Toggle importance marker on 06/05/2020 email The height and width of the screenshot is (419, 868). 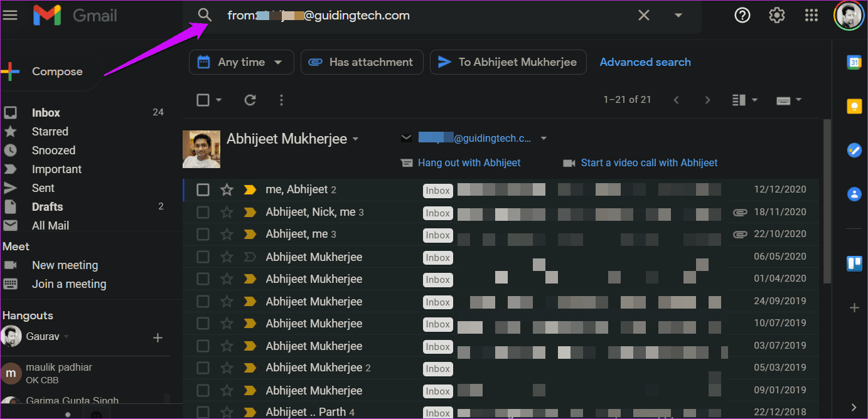[250, 257]
